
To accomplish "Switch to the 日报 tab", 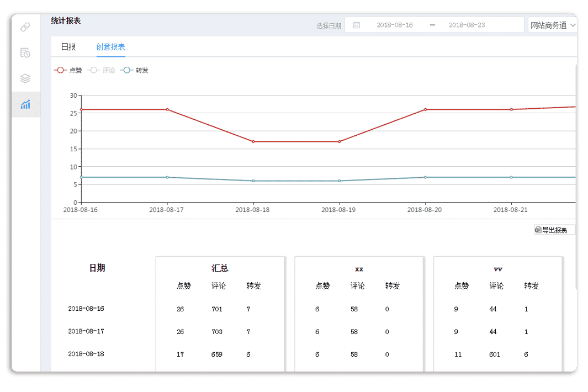I will [68, 47].
